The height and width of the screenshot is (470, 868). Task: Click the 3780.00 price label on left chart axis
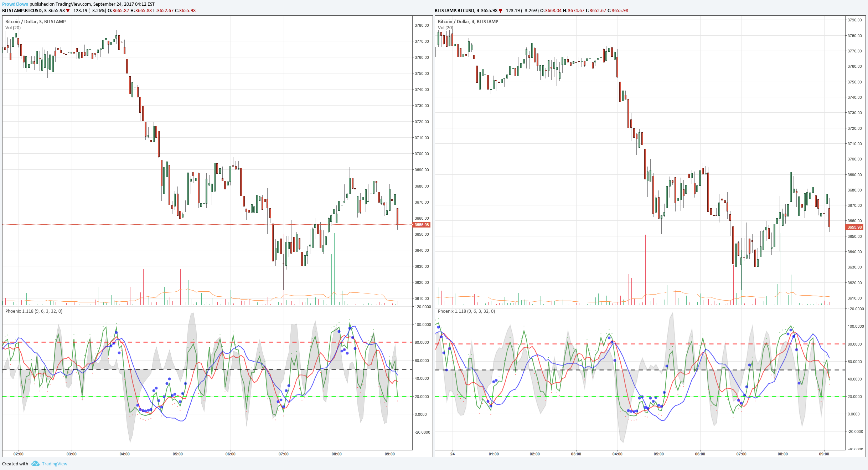click(422, 25)
